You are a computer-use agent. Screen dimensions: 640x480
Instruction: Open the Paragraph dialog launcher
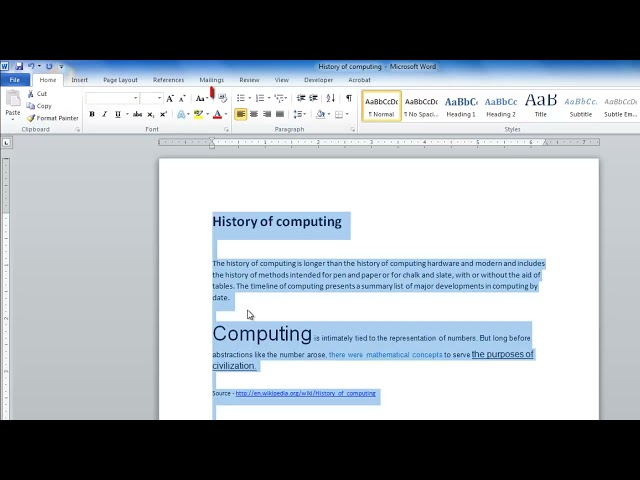tap(353, 129)
